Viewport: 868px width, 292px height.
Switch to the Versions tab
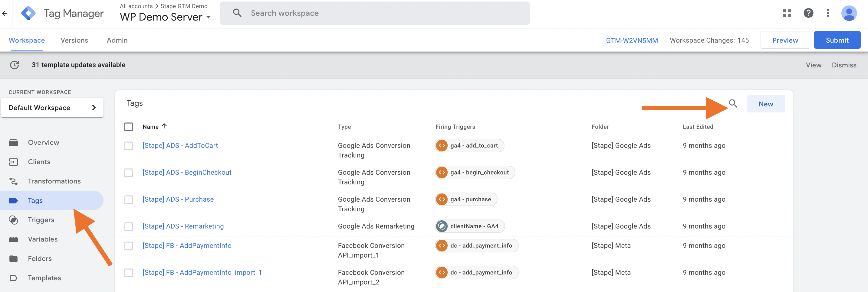click(74, 41)
